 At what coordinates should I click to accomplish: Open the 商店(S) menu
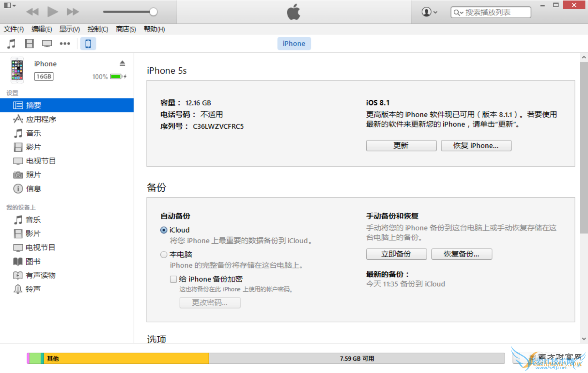[125, 29]
